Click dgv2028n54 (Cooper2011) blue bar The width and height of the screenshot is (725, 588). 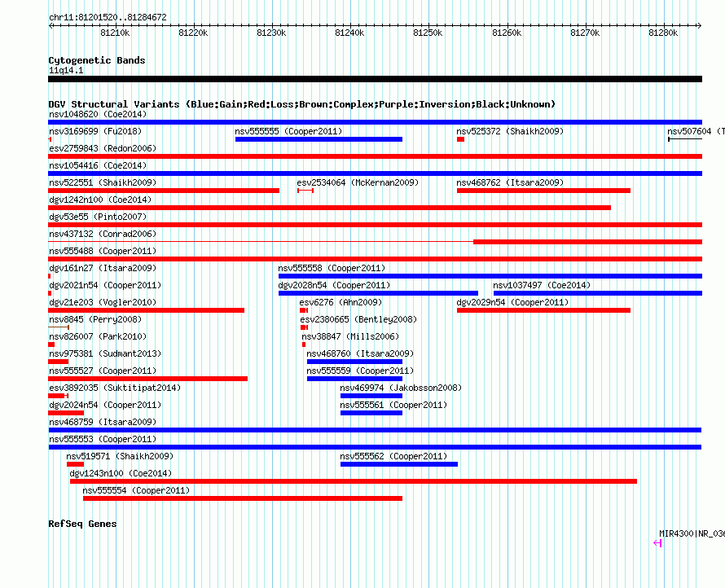(378, 293)
